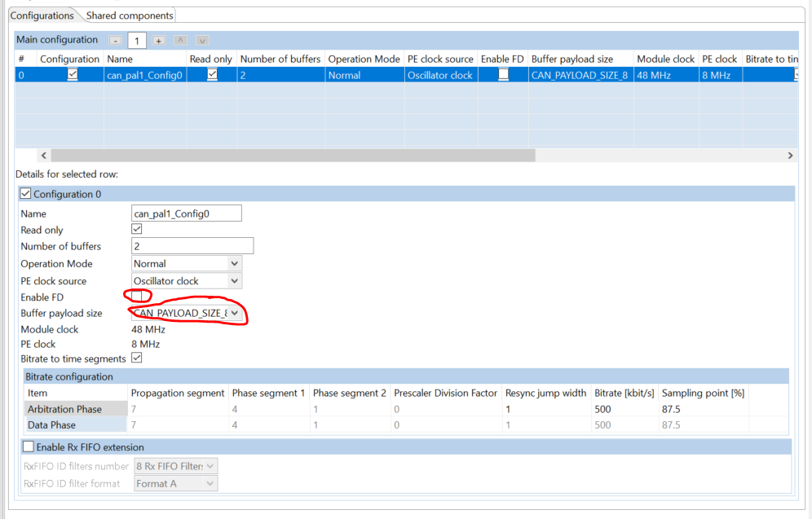Toggle the circled Enable FD checkbox

137,296
